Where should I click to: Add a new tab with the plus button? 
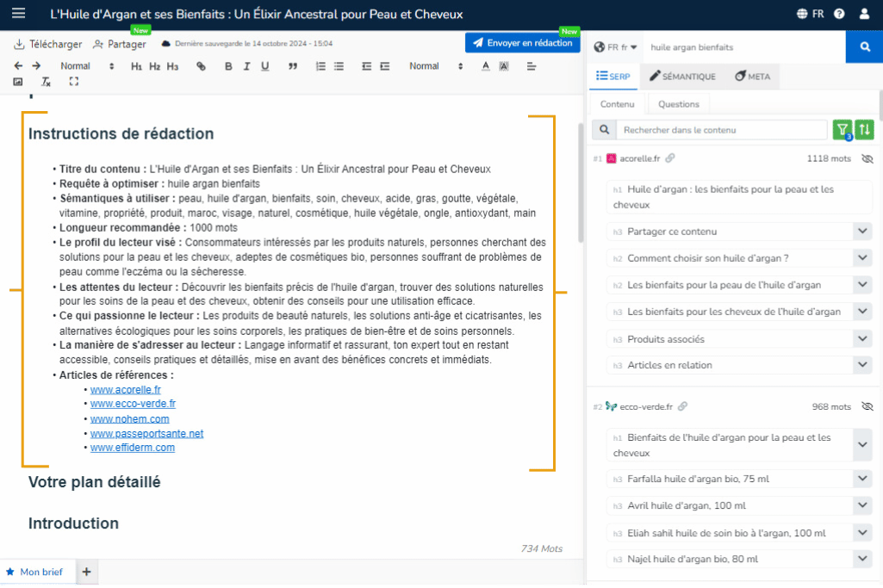tap(87, 573)
